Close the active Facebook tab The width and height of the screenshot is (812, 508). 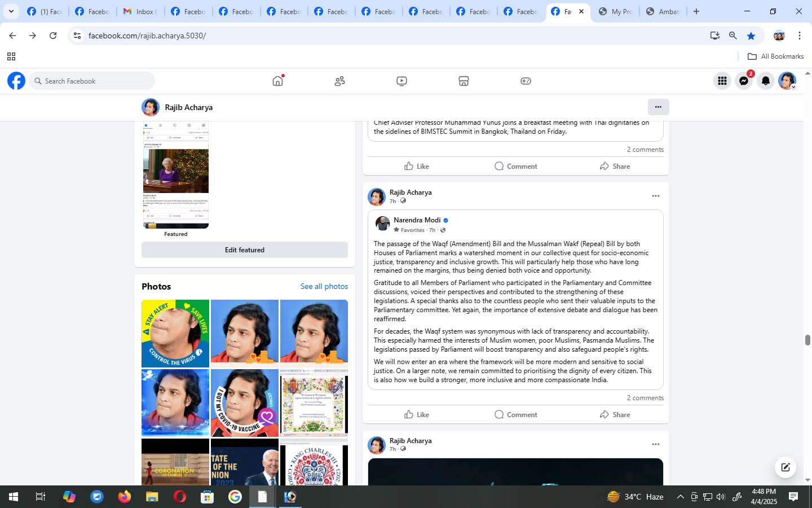point(581,11)
